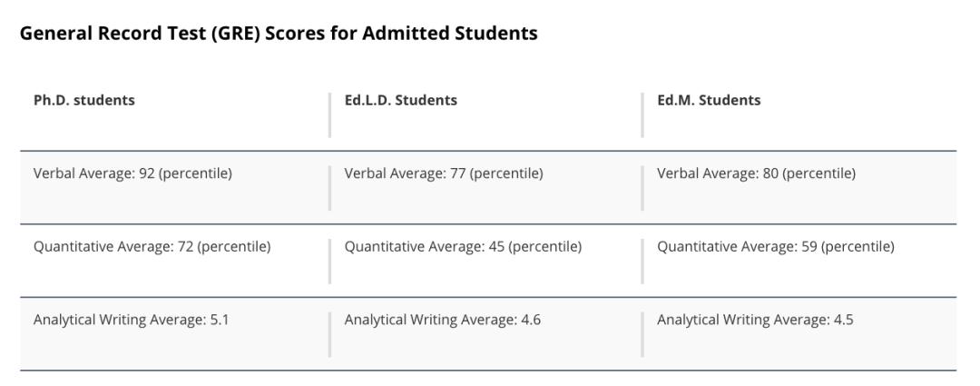Click the Ph.D. Verbal Average 92 cell

pyautogui.click(x=132, y=173)
